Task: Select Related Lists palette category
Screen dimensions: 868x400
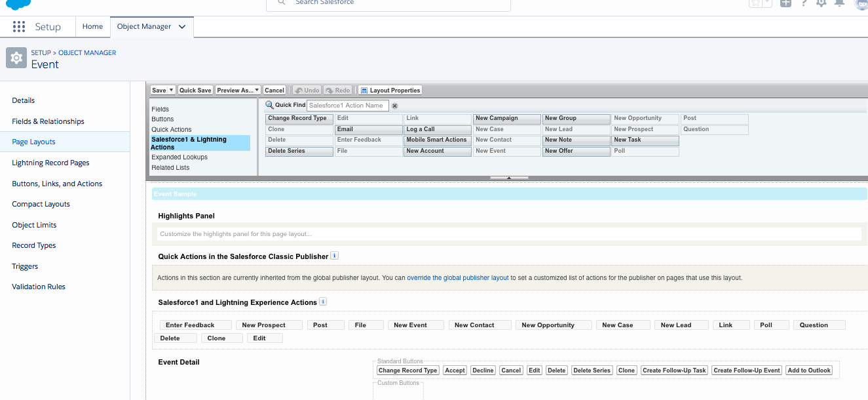Action: coord(170,168)
